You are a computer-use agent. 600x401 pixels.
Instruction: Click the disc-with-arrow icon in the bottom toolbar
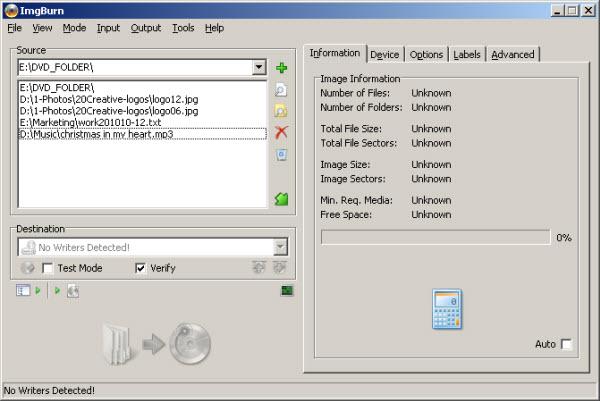73,291
